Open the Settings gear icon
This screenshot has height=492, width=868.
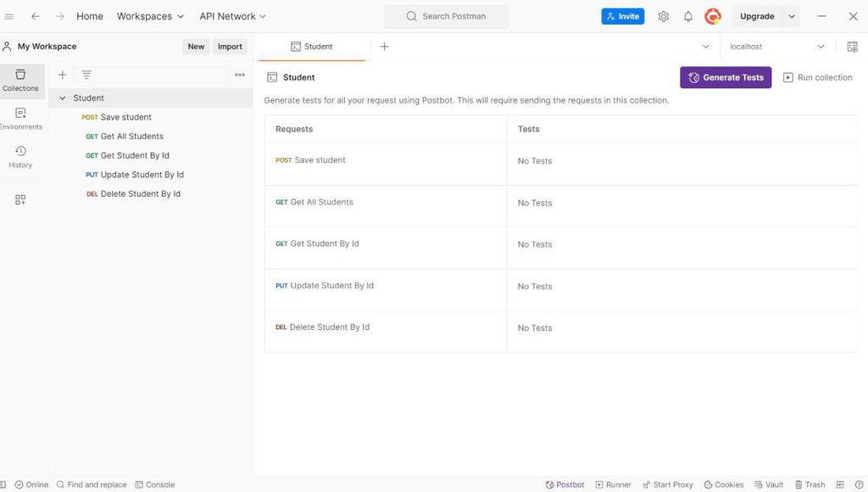664,16
